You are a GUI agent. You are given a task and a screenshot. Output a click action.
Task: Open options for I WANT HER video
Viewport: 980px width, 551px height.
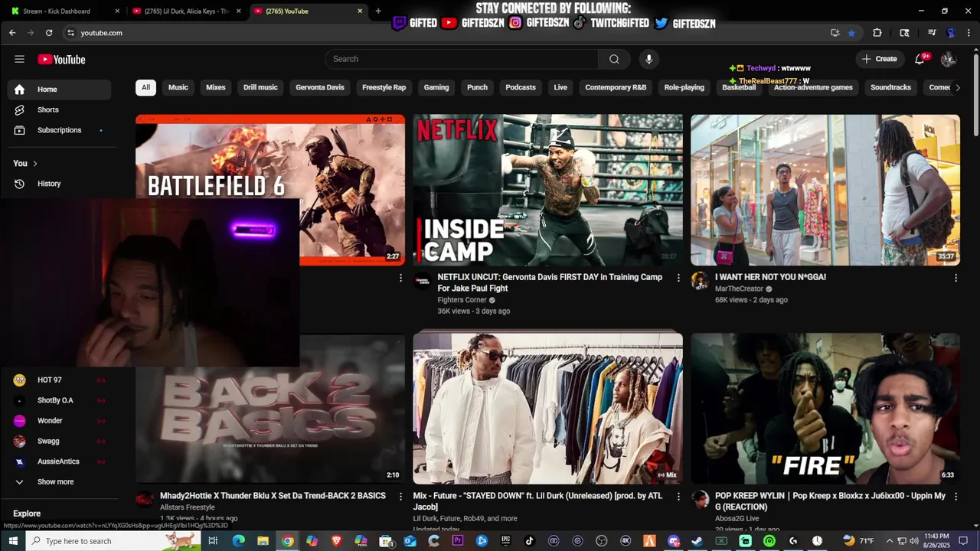955,278
